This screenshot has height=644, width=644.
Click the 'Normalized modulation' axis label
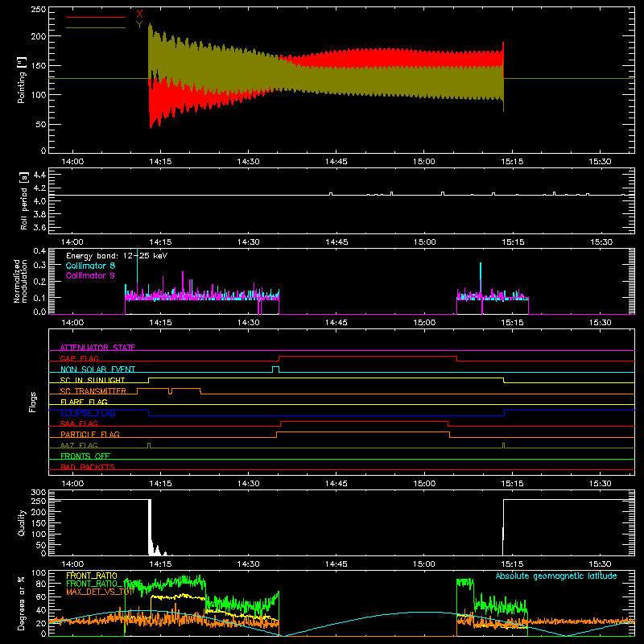pos(20,281)
